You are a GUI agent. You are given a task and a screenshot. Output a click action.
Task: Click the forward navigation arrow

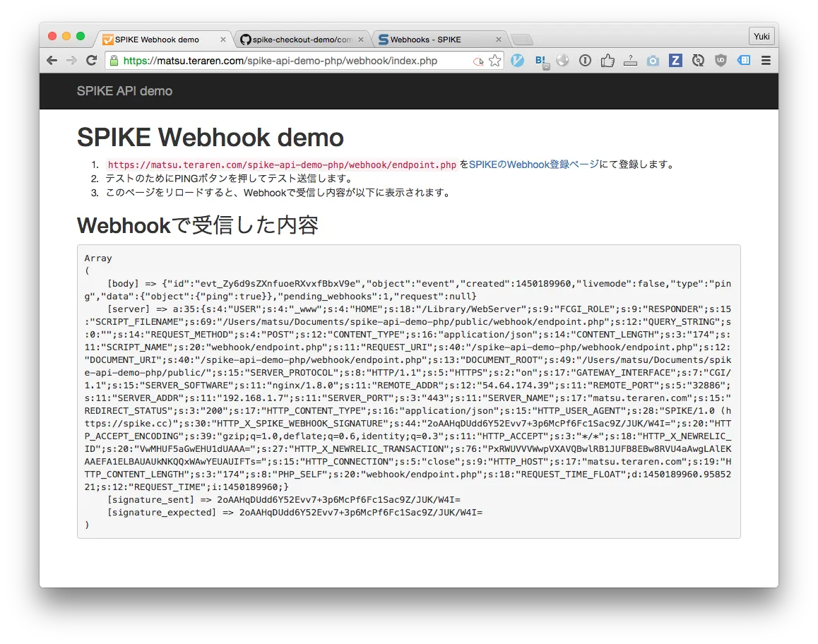71,60
